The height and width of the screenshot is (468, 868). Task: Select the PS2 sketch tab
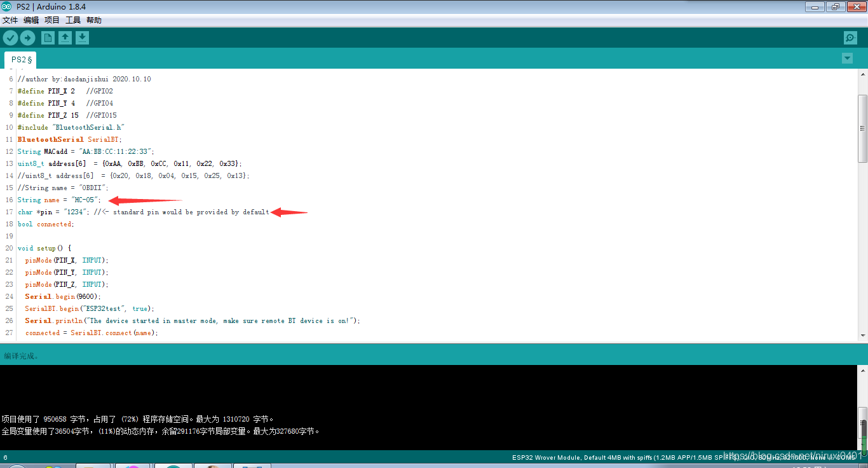click(21, 59)
